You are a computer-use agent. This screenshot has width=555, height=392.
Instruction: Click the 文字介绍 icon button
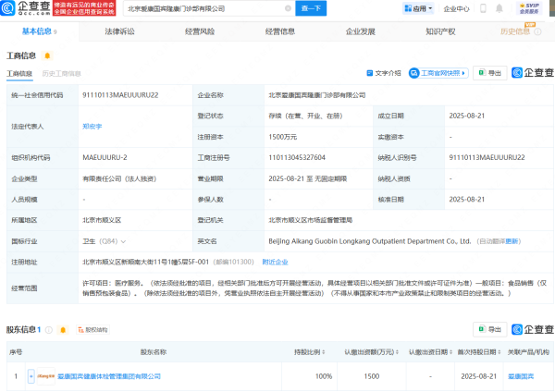click(384, 72)
